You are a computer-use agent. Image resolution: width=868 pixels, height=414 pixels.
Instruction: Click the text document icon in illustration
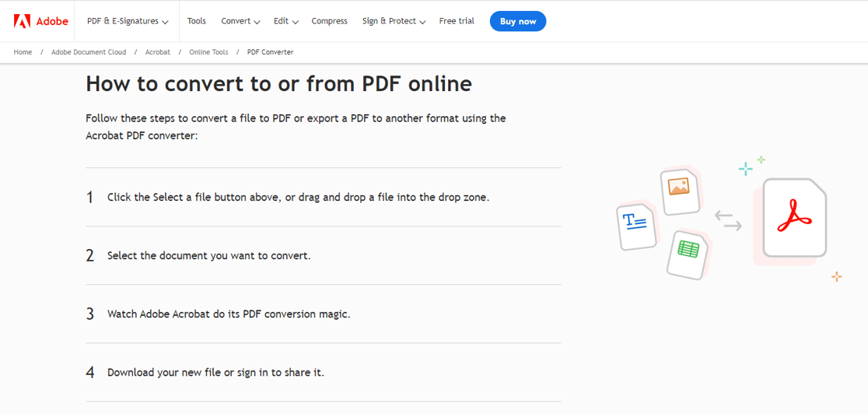636,226
